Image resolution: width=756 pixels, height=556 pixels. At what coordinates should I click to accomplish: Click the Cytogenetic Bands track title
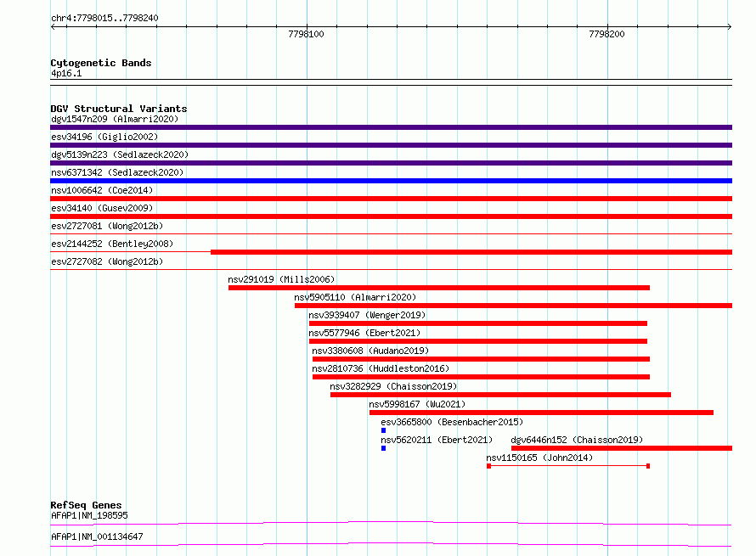tap(101, 63)
